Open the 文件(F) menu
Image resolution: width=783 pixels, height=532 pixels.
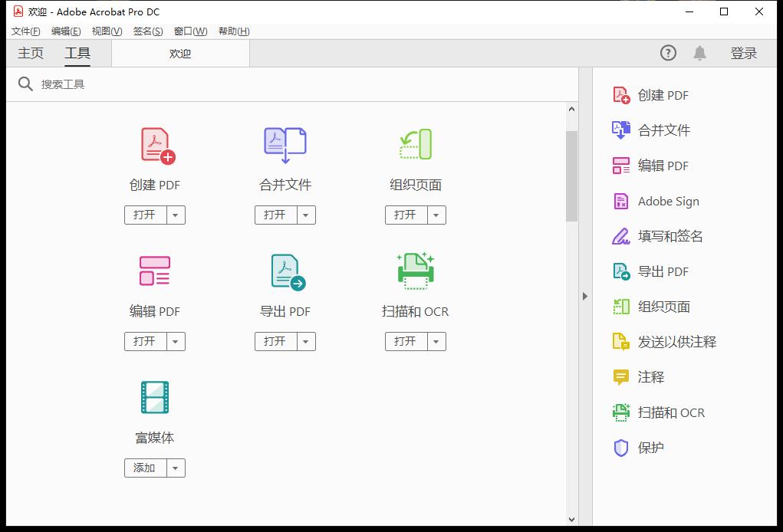[25, 31]
